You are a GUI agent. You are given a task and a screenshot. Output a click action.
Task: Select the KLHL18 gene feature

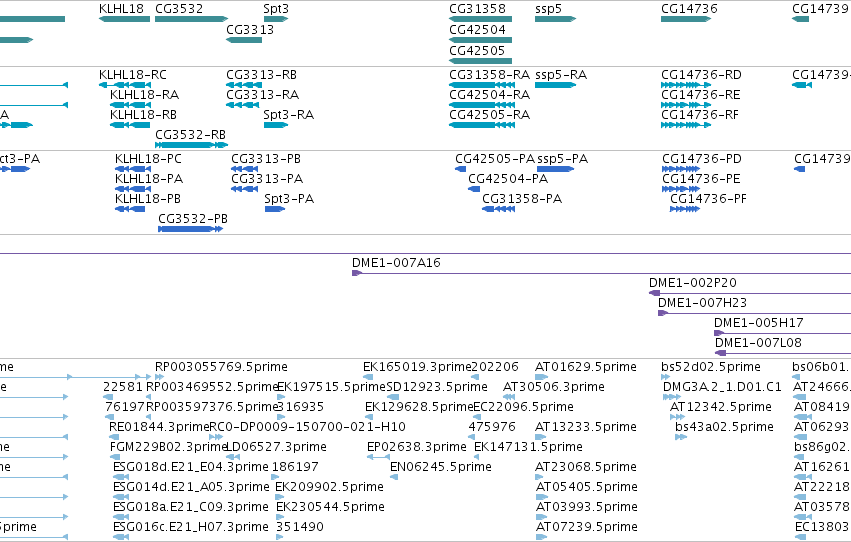click(124, 19)
